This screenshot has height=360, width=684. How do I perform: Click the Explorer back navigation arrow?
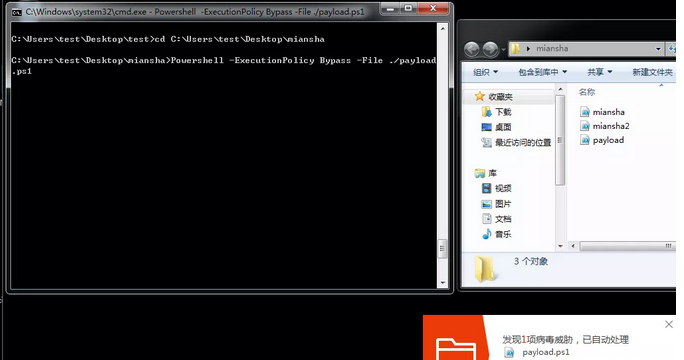click(472, 49)
